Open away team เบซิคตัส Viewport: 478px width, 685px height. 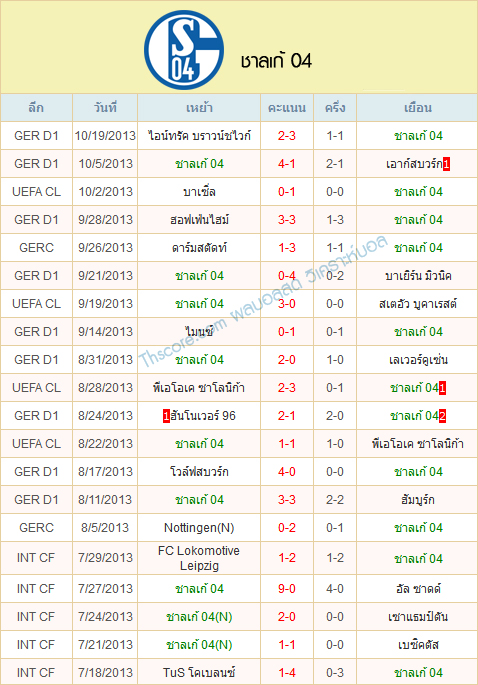point(418,644)
